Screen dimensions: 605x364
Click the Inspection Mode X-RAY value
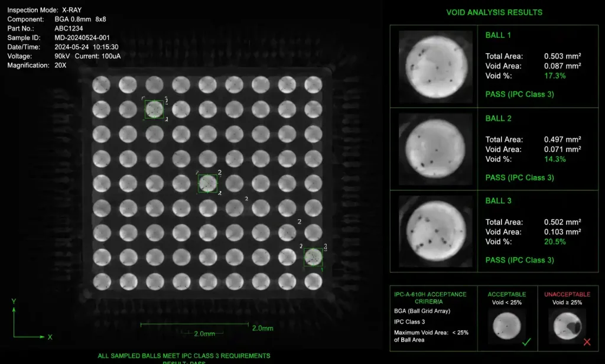pyautogui.click(x=71, y=10)
